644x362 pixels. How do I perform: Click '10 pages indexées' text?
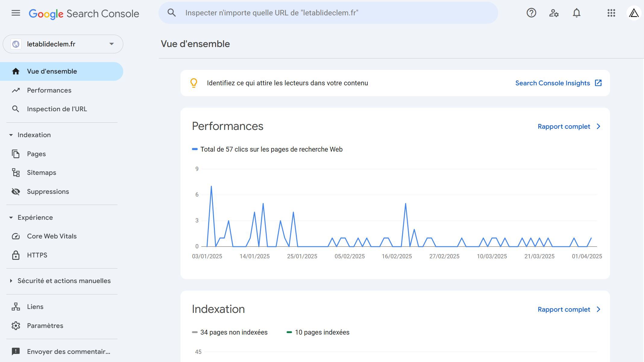(x=322, y=332)
